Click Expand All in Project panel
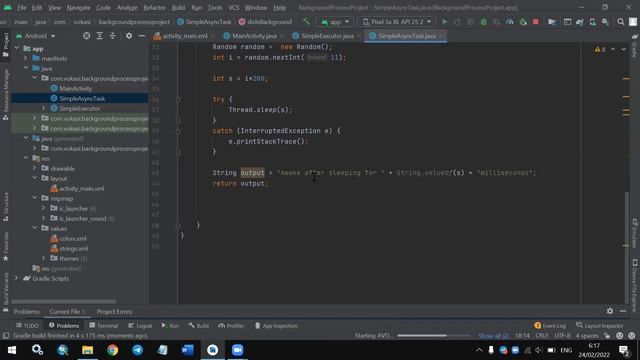 pos(100,36)
